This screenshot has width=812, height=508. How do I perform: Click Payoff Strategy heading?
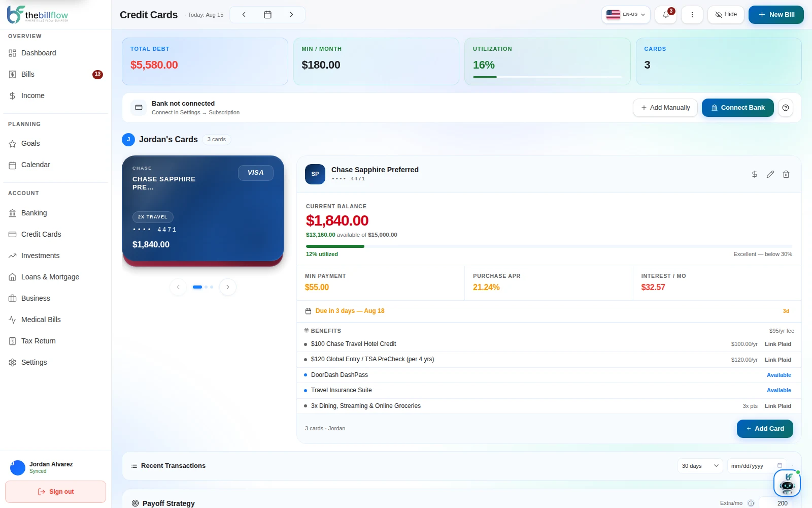click(168, 503)
